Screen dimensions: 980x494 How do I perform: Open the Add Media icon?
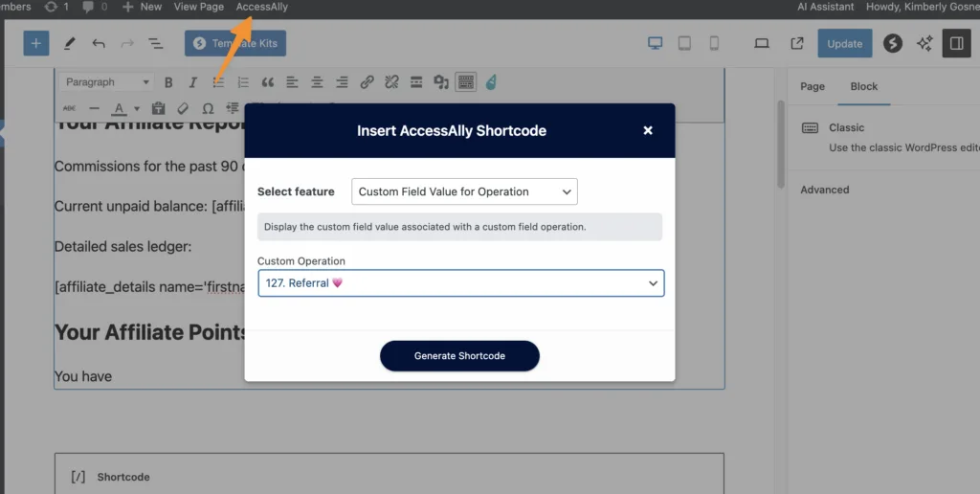441,82
